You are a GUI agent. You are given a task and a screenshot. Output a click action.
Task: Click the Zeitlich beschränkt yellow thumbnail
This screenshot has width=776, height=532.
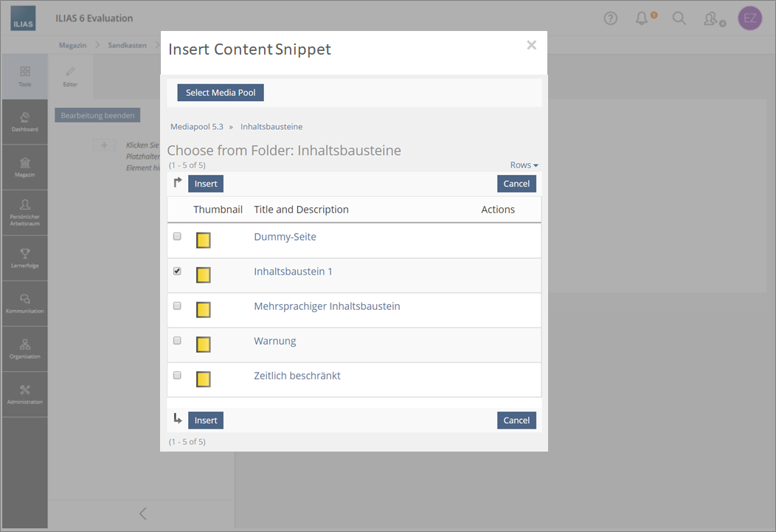(204, 379)
